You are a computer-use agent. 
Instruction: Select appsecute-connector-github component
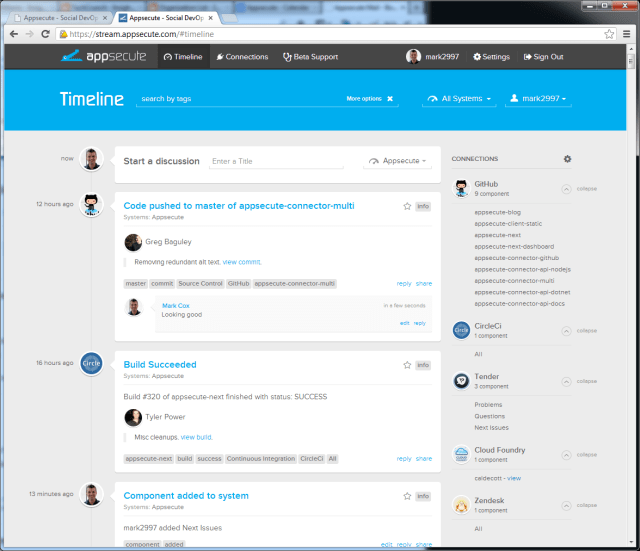(517, 258)
